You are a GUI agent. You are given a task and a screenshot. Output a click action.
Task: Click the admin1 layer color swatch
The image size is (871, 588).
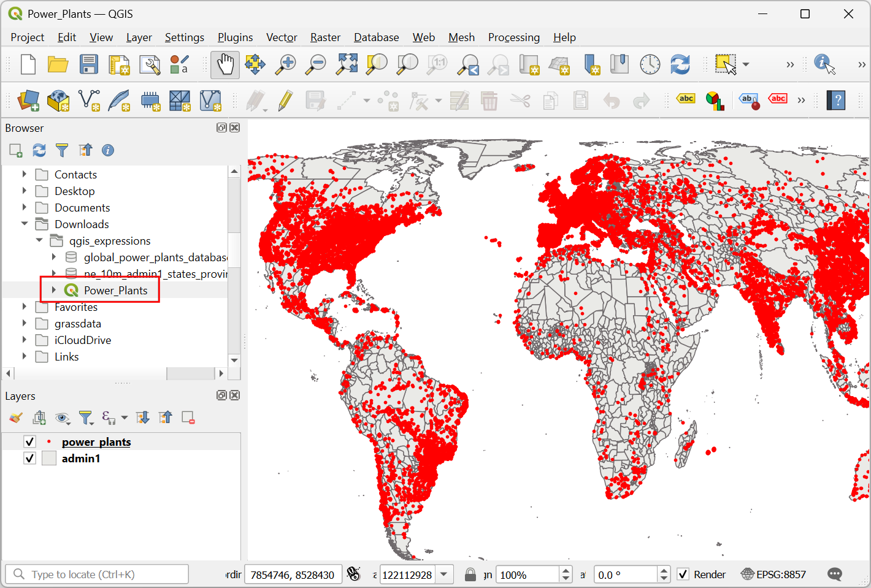pos(49,458)
